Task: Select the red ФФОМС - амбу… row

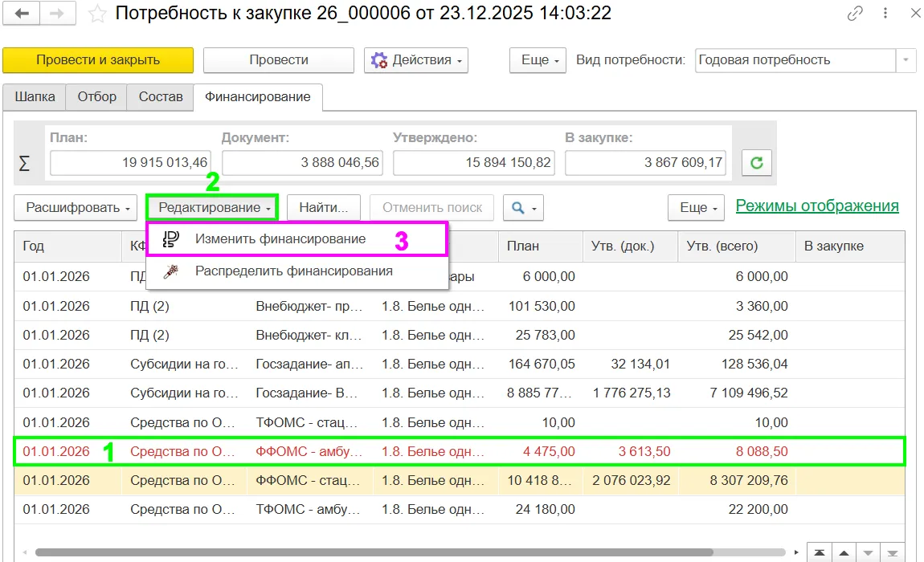Action: [x=460, y=452]
